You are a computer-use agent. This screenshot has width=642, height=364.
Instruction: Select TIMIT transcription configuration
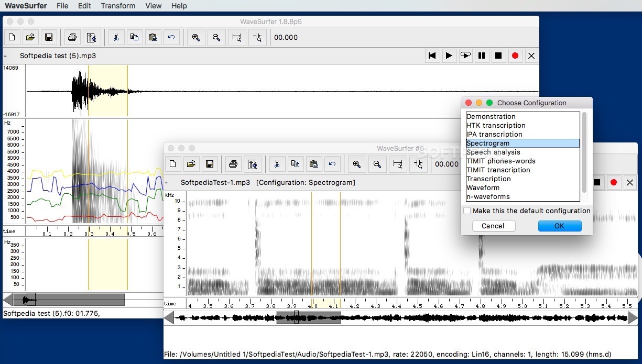pyautogui.click(x=523, y=170)
